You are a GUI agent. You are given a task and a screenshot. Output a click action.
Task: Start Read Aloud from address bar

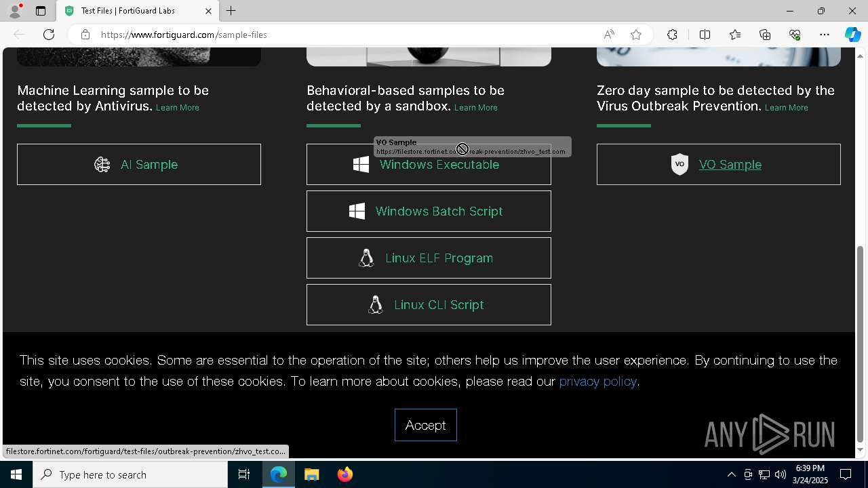pos(609,35)
